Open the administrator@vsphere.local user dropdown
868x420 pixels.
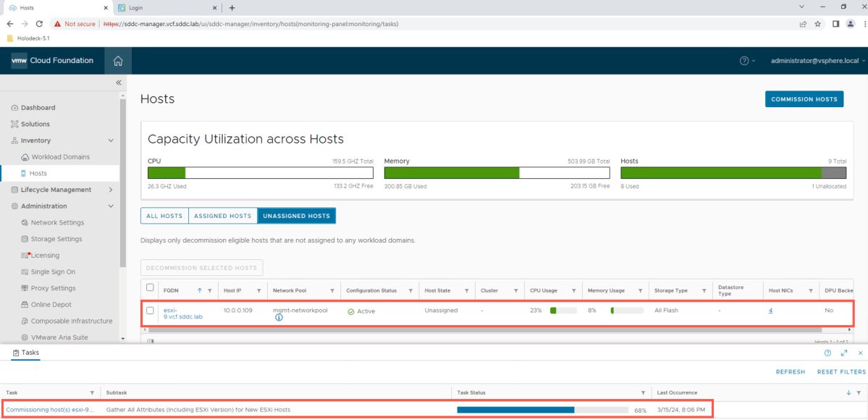coord(817,61)
